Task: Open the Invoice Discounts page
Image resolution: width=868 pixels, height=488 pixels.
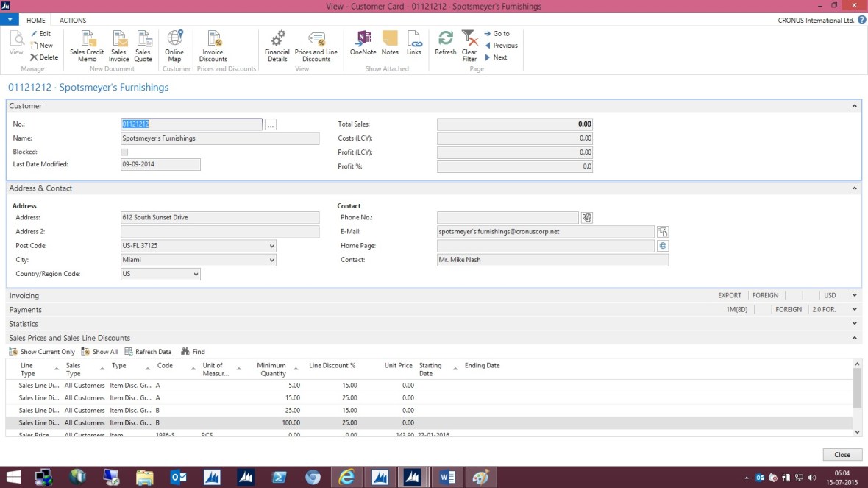Action: [213, 46]
